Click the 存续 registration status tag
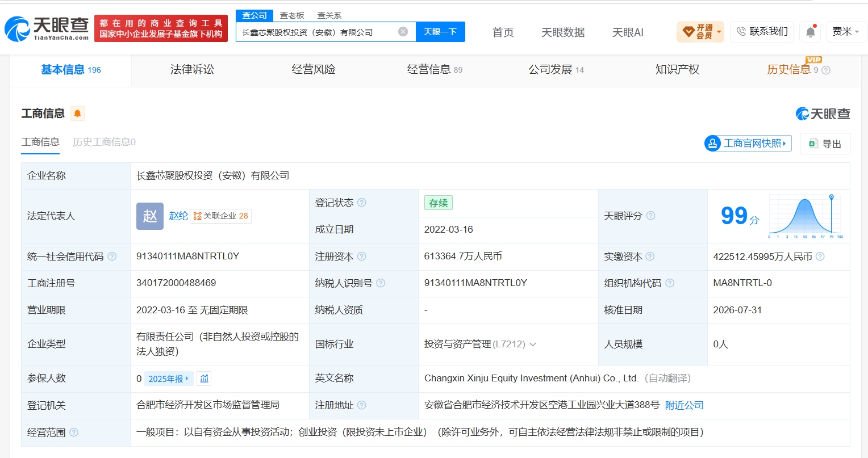The image size is (868, 458). coord(438,203)
